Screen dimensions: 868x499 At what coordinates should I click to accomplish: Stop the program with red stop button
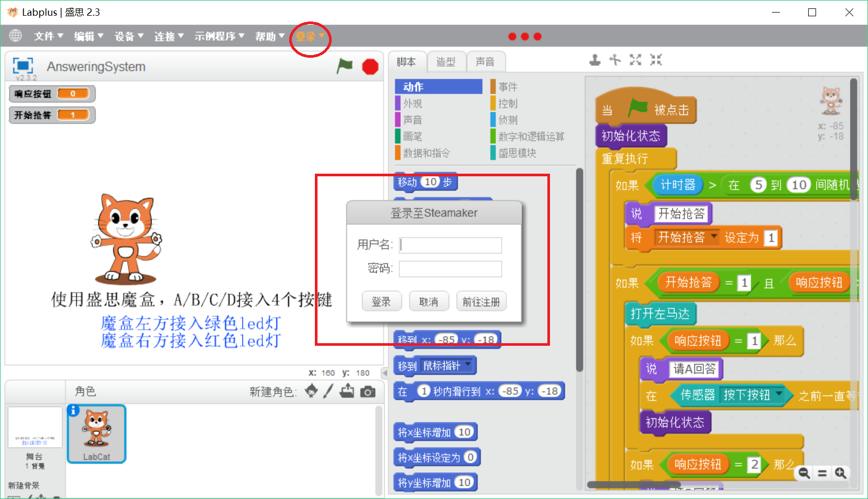370,67
